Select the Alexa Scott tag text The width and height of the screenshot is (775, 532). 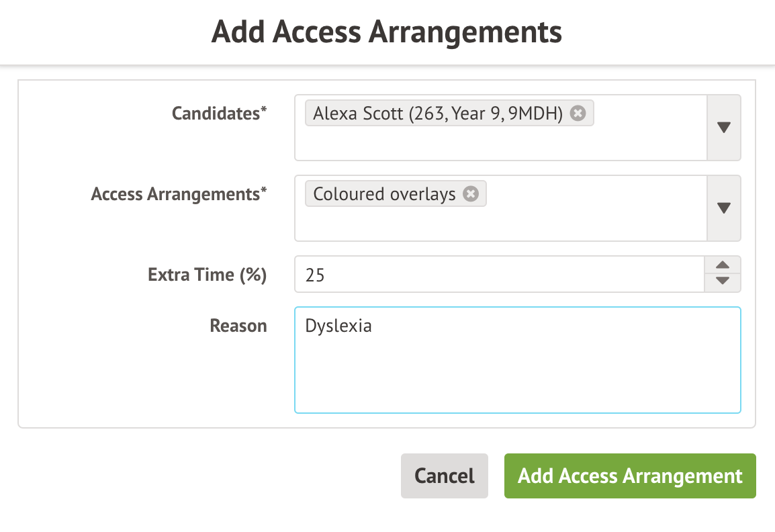tap(437, 114)
